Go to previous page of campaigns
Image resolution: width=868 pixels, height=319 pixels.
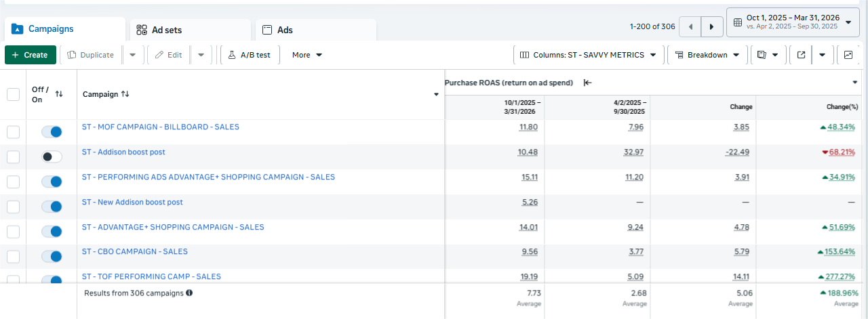[690, 26]
